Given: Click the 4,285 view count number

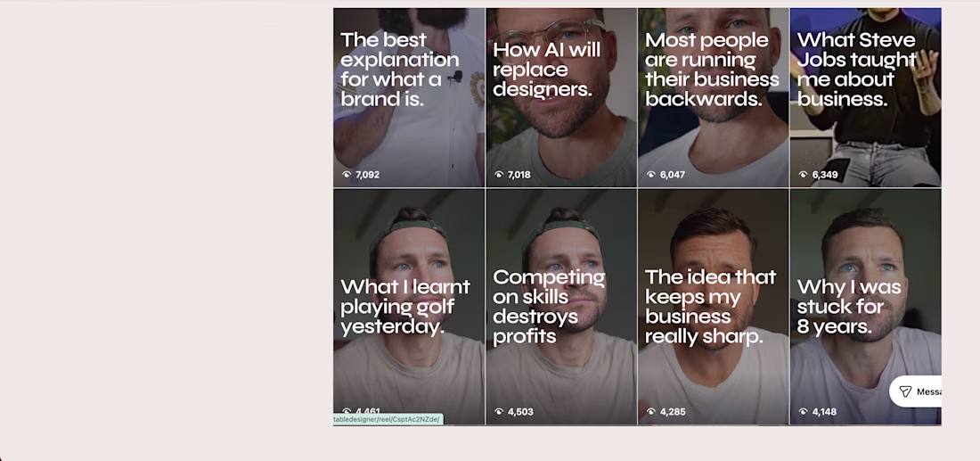Looking at the screenshot, I should pyautogui.click(x=673, y=412).
